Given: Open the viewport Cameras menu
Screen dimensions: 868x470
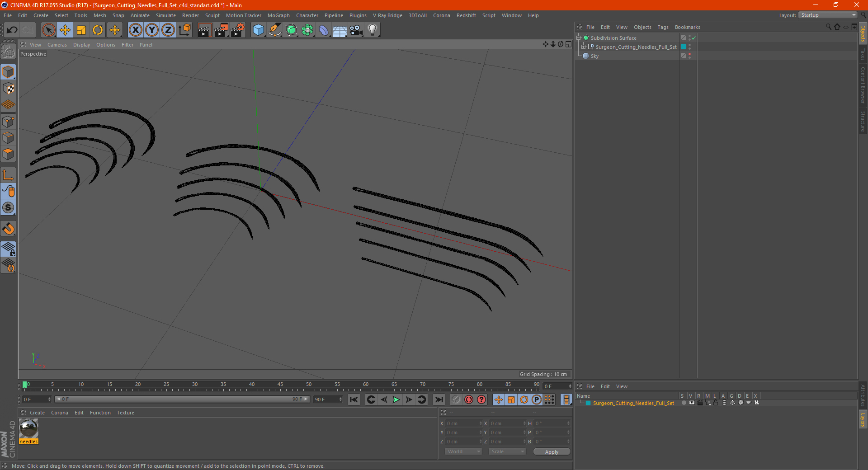Looking at the screenshot, I should [x=57, y=45].
